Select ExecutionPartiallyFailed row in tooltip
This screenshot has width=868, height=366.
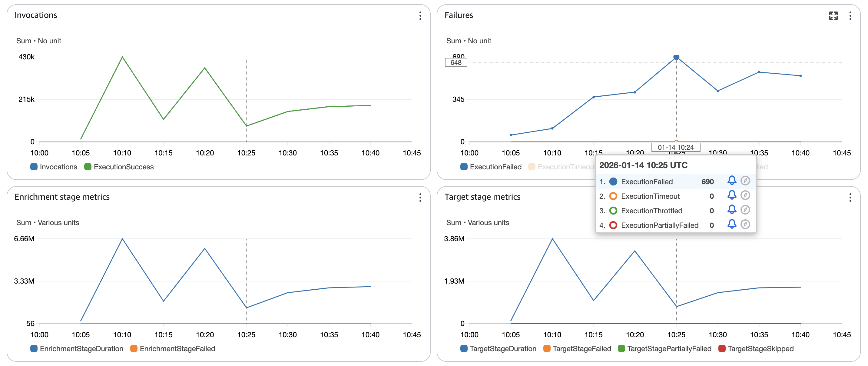(676, 225)
